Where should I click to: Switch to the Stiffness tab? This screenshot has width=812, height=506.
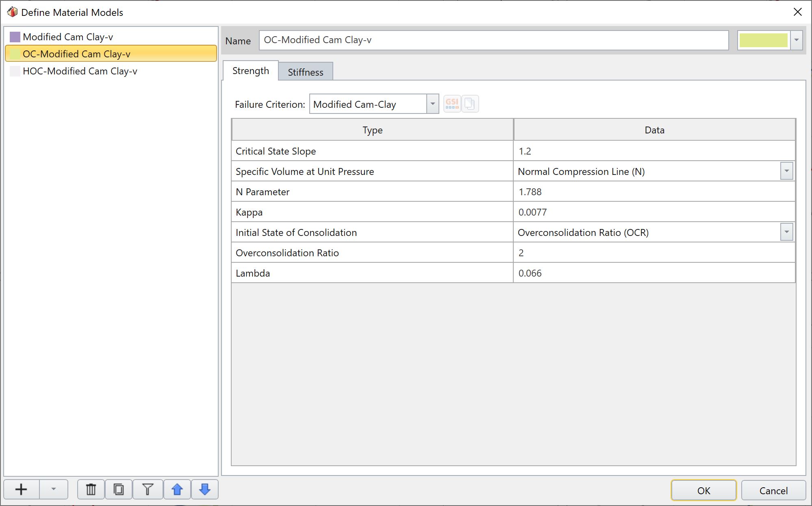coord(306,72)
